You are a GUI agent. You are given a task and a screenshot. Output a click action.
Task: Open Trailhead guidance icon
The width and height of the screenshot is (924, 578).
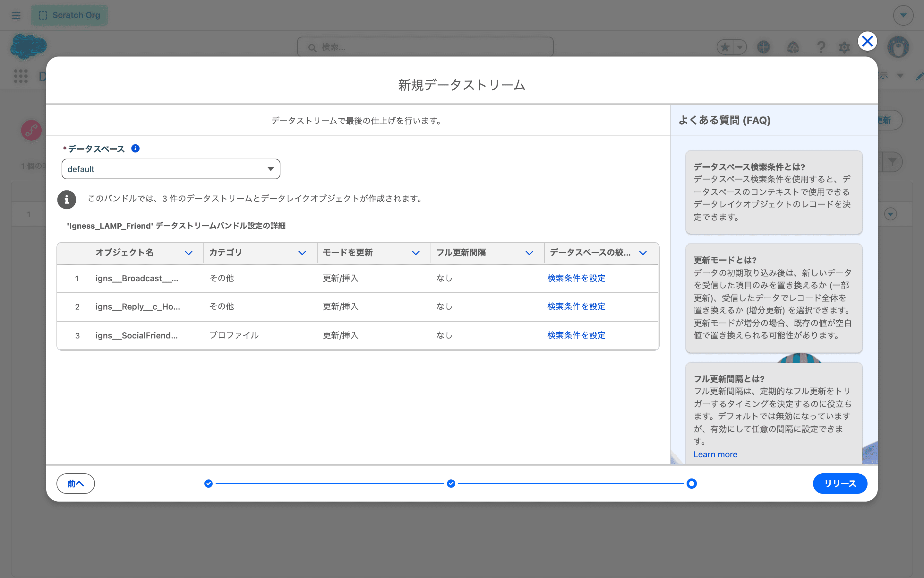click(x=793, y=47)
